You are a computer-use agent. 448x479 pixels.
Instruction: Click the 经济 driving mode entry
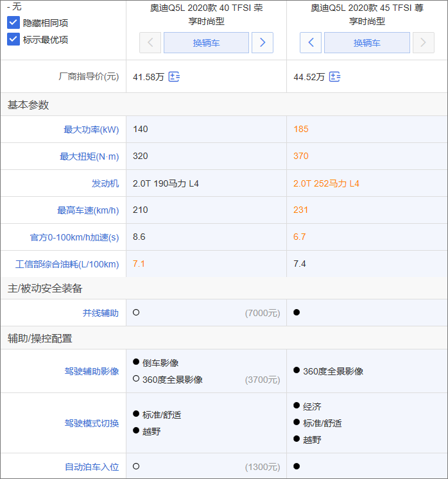click(312, 407)
